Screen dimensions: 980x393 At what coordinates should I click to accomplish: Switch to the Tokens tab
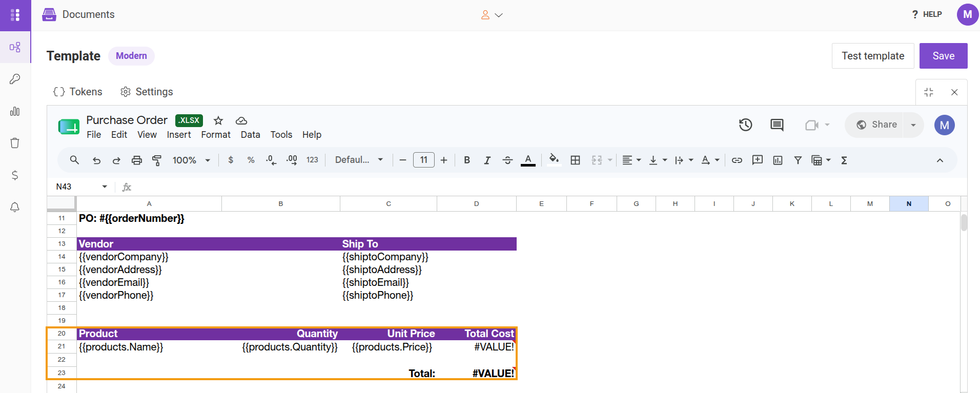click(x=78, y=92)
